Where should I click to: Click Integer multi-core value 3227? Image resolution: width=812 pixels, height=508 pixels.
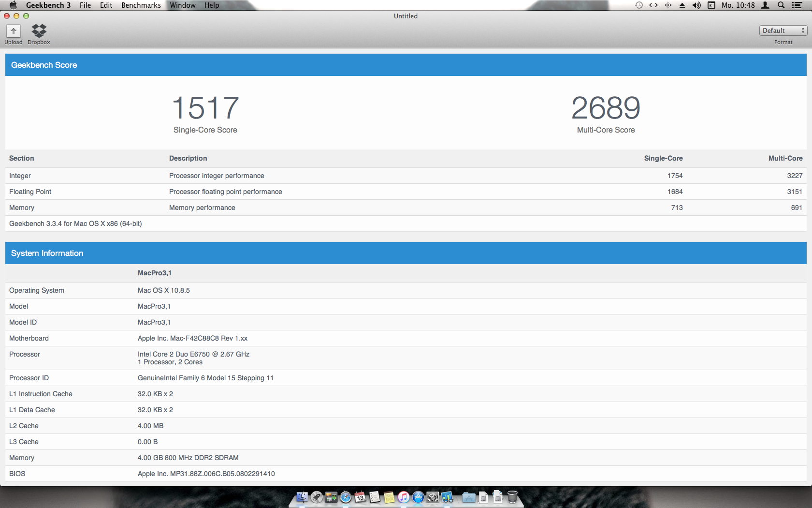point(795,176)
